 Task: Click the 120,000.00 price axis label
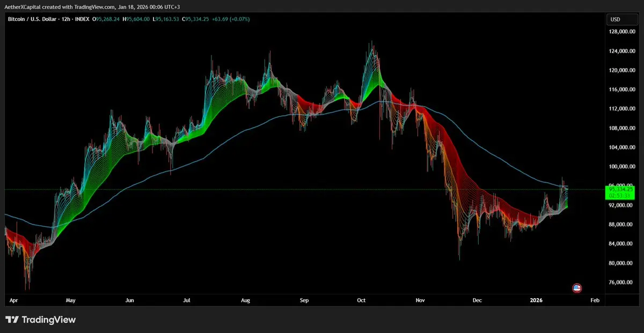(x=621, y=70)
